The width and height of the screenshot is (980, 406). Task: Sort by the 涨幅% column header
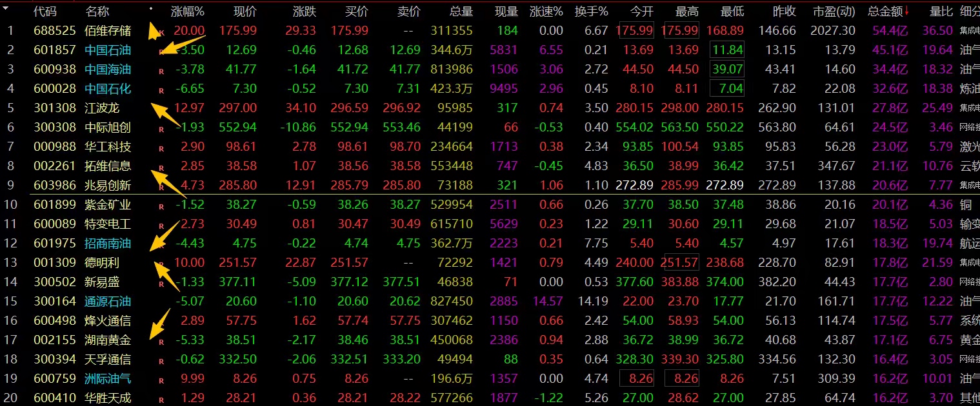[188, 12]
